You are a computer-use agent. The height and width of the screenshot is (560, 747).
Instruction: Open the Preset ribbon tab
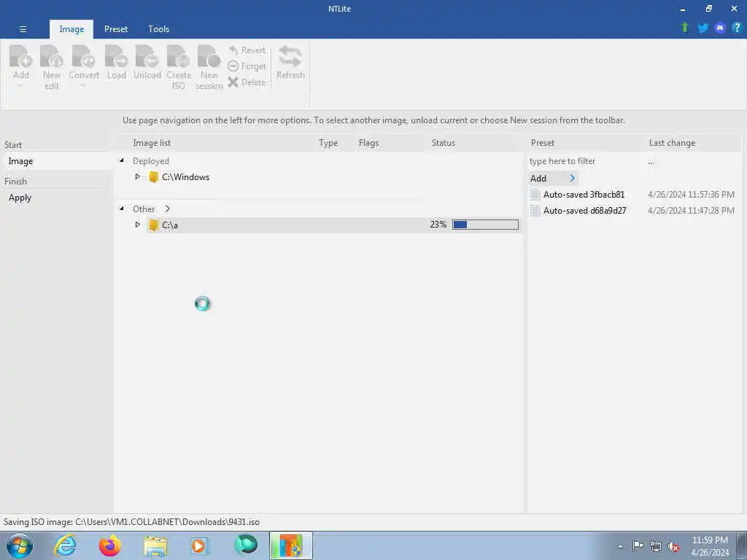click(x=116, y=29)
